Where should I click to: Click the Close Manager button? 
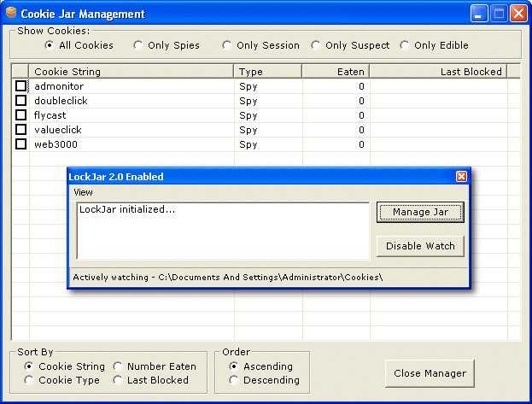coord(430,373)
